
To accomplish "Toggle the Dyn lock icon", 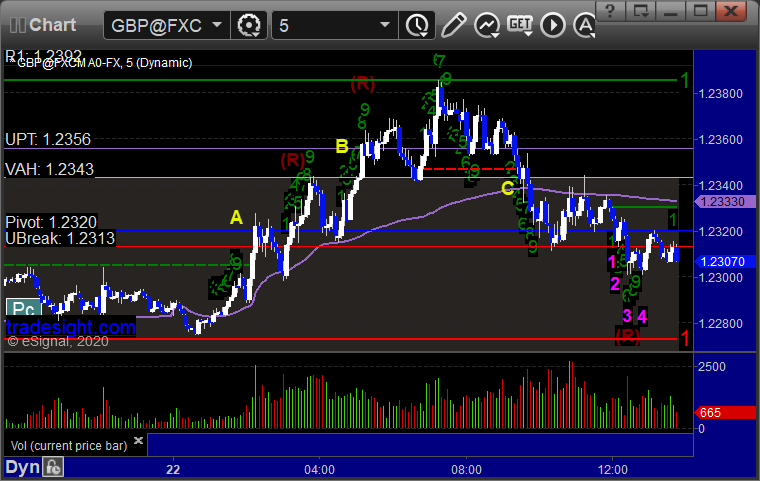I will (x=53, y=467).
